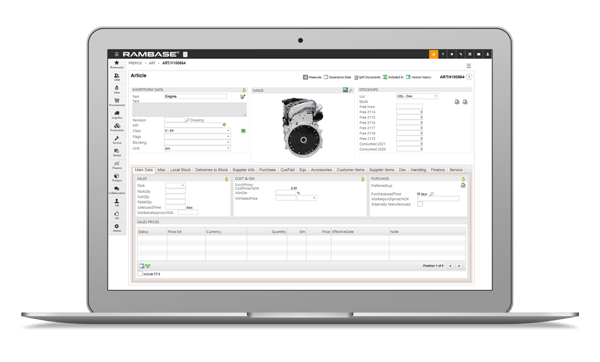Image resolution: width=600 pixels, height=362 pixels.
Task: Expand the Flags dropdown
Action: [197, 137]
